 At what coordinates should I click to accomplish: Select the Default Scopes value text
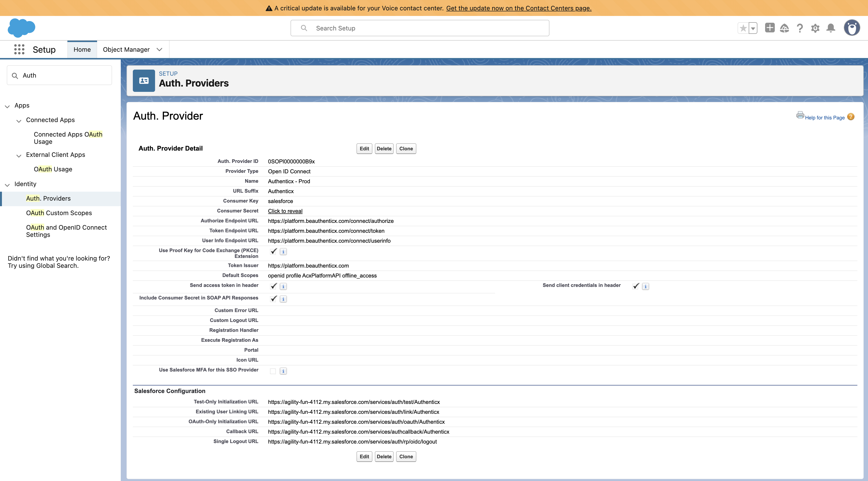322,276
